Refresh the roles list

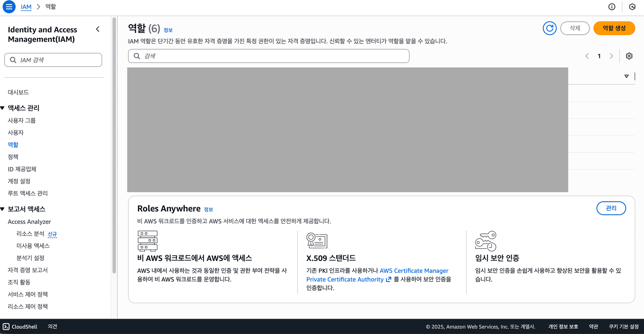coord(549,28)
